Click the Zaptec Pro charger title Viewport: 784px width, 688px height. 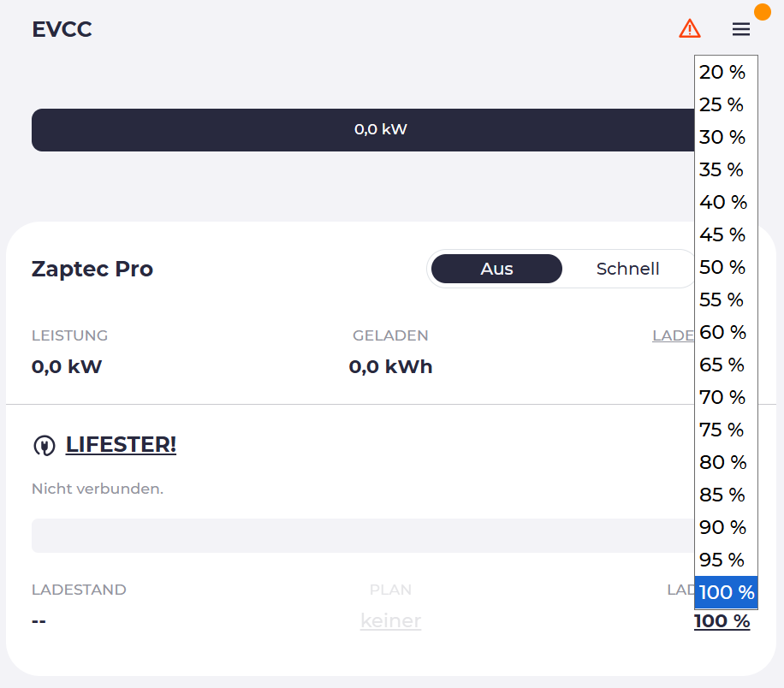pyautogui.click(x=92, y=269)
